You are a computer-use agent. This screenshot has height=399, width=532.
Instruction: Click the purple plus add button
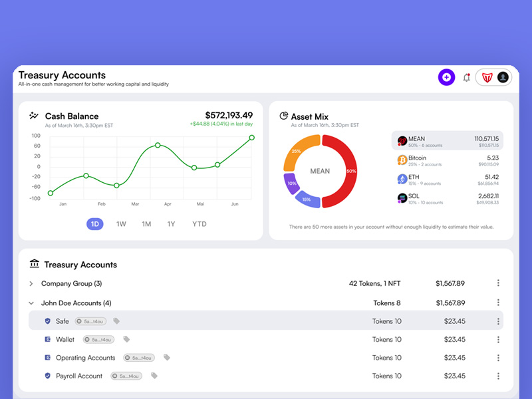pyautogui.click(x=446, y=77)
